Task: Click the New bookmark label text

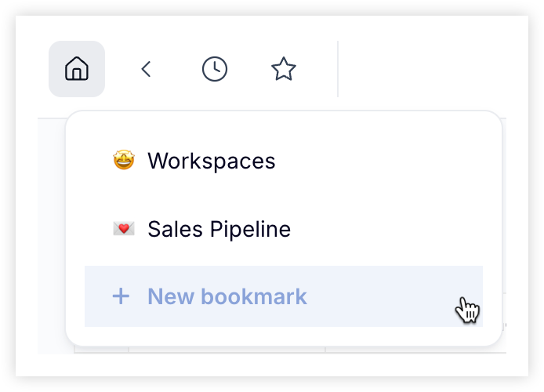Action: tap(227, 296)
